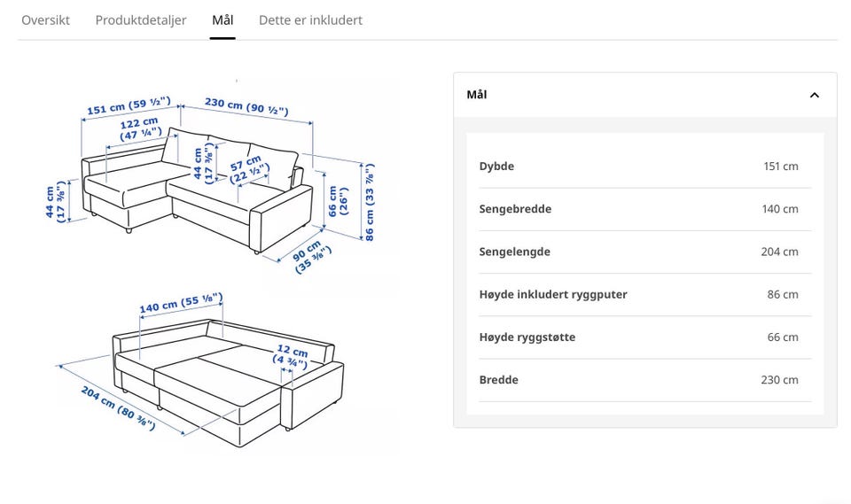Switch to the Oversikt tab

point(45,20)
